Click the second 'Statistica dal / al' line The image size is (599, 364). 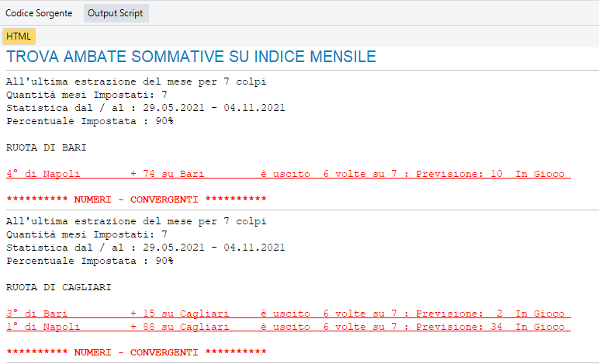click(x=146, y=248)
